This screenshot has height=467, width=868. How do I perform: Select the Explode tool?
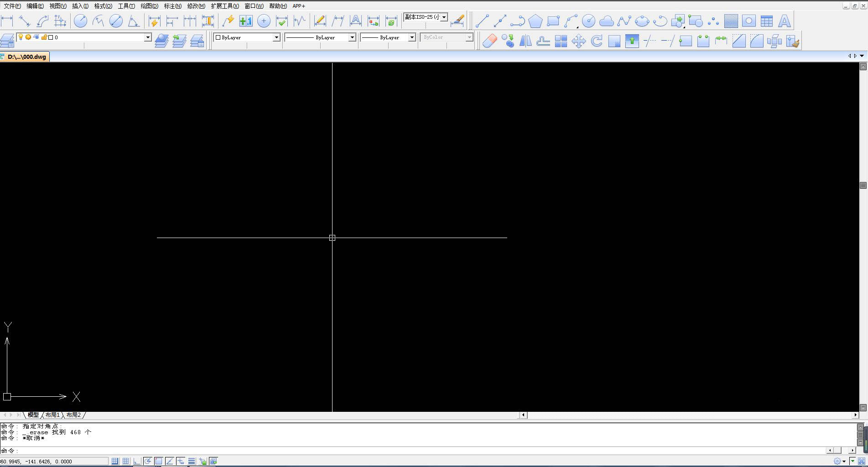pos(774,41)
